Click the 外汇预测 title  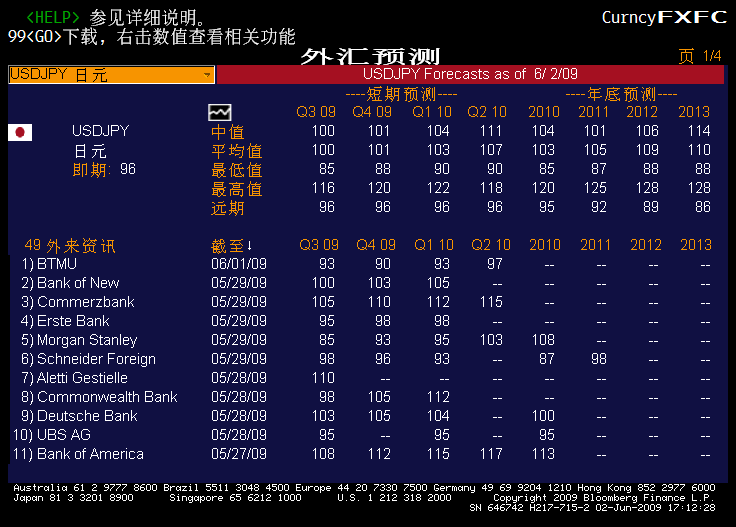click(x=370, y=56)
